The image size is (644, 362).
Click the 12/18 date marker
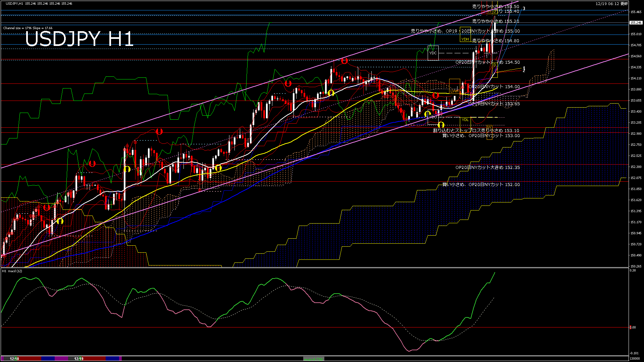pyautogui.click(x=14, y=359)
